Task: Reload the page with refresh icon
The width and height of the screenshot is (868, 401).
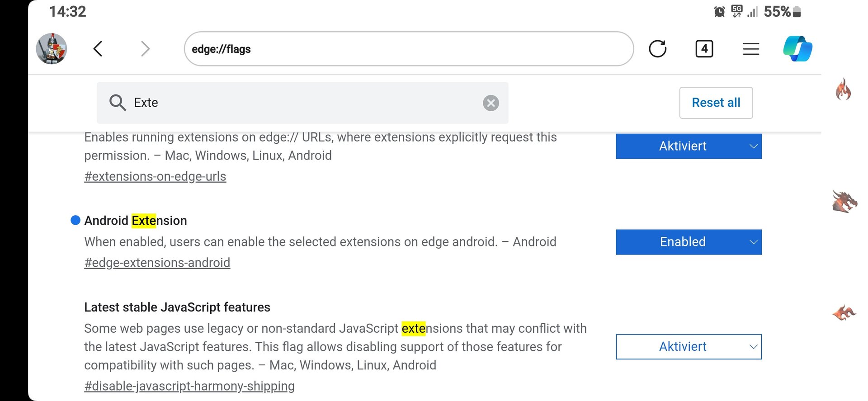Action: 657,49
